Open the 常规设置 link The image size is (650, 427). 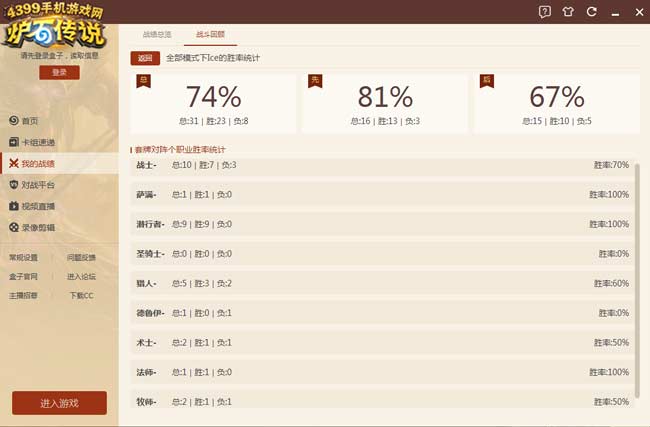(x=23, y=257)
